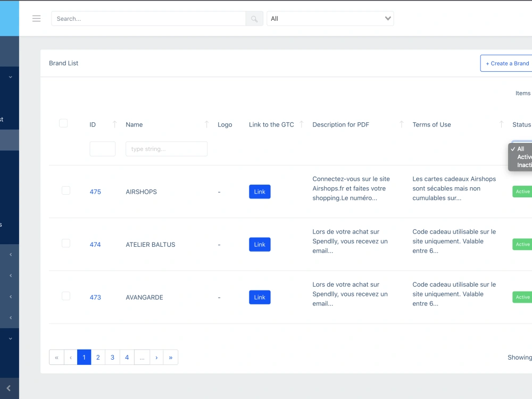The height and width of the screenshot is (399, 532).
Task: Click AIRSHOPS terms starting Les cartes cadeaux
Action: coord(454,188)
